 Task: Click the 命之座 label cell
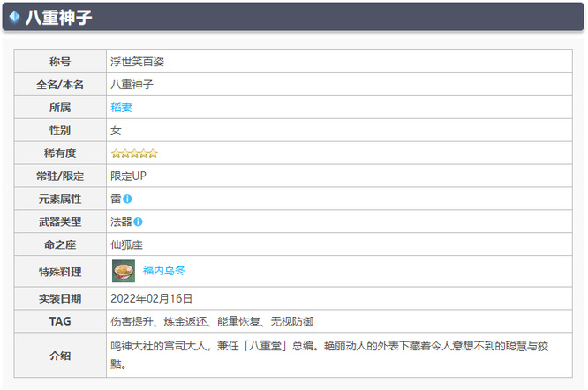click(60, 244)
